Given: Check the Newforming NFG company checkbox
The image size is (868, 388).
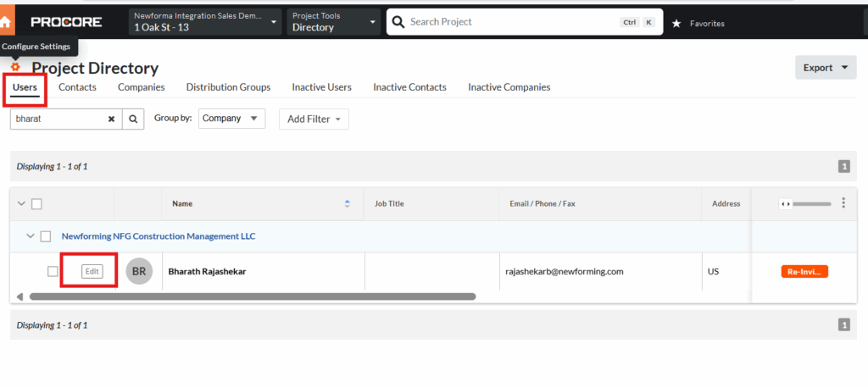Looking at the screenshot, I should pos(46,236).
